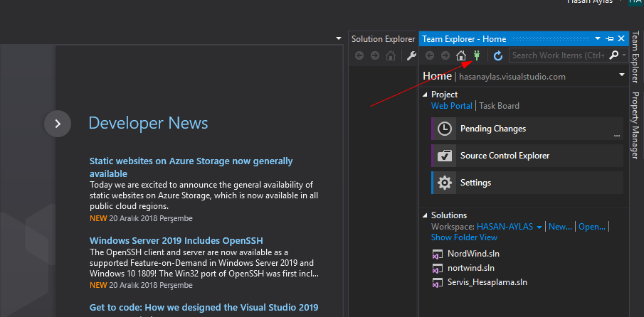The width and height of the screenshot is (644, 317).
Task: Click hasanaylas.visualstudio.com server name
Action: click(x=512, y=77)
